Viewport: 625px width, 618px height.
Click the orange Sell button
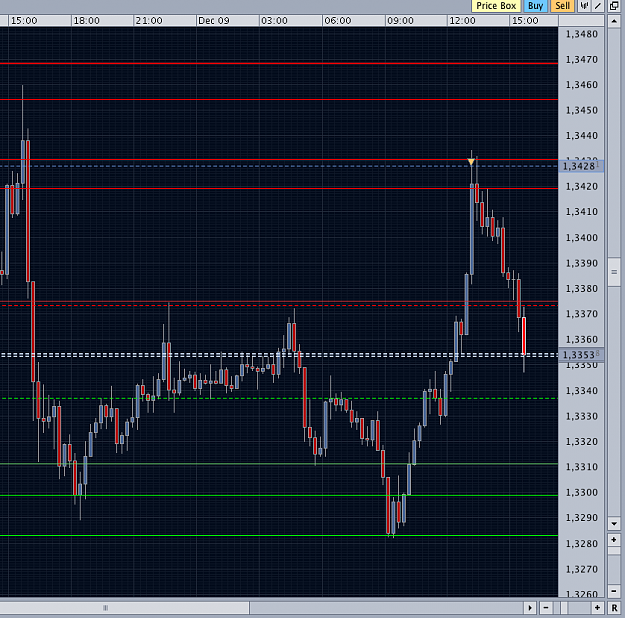click(x=562, y=6)
